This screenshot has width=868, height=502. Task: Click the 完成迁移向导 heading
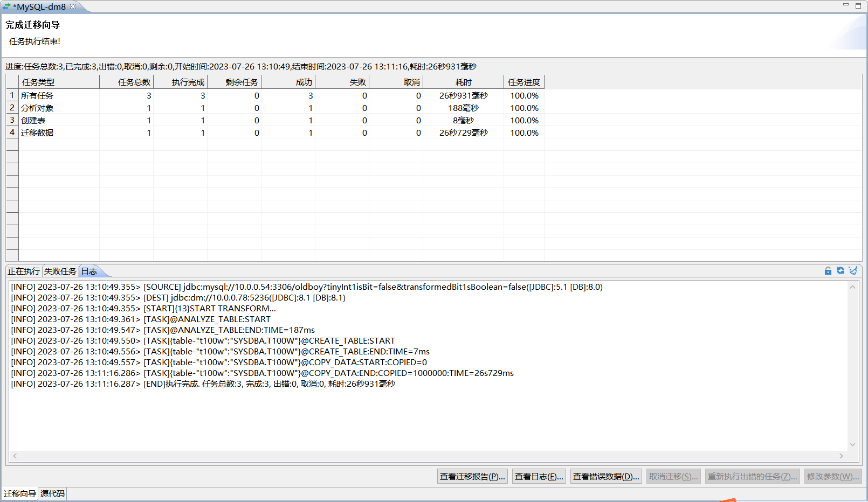point(33,25)
